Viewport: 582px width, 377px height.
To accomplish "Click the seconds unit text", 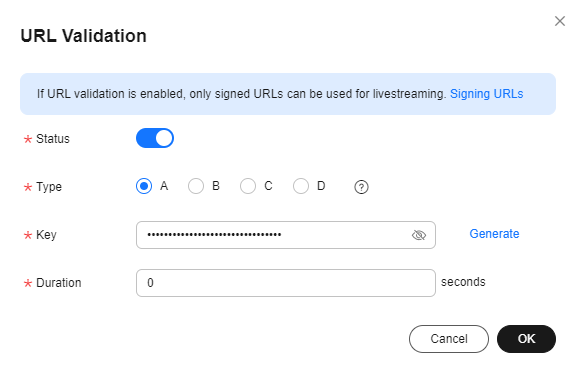I will tap(463, 282).
